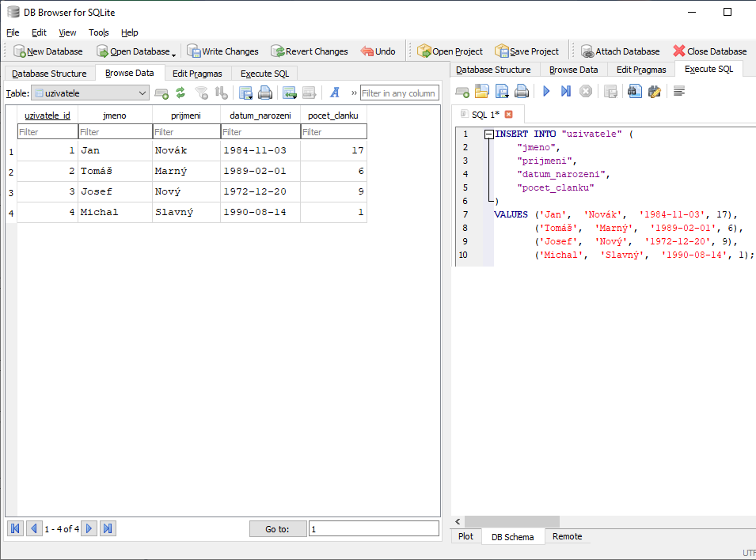
Task: Click the find text binoculars icon
Action: pyautogui.click(x=635, y=91)
